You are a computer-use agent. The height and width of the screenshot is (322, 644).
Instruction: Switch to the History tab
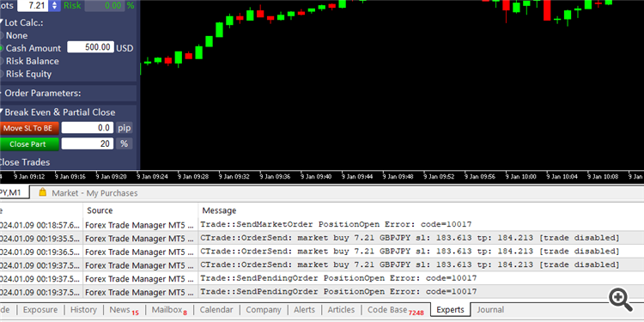coord(83,310)
